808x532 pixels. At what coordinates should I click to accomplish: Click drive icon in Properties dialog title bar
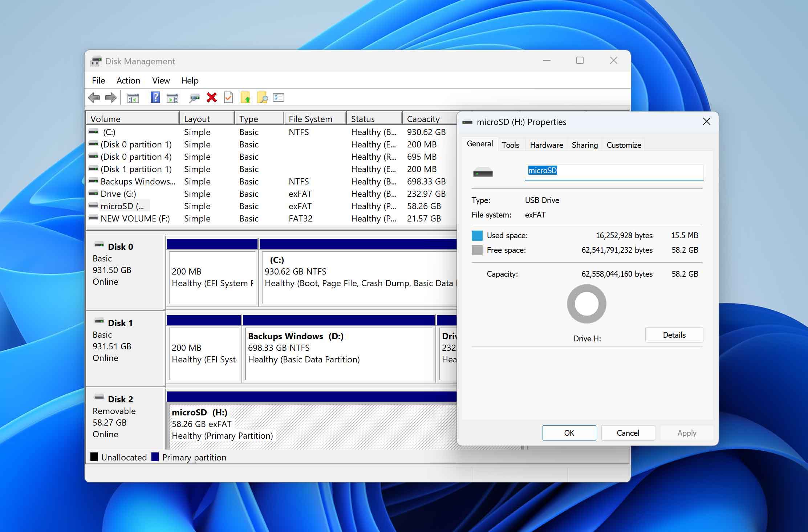click(x=467, y=122)
